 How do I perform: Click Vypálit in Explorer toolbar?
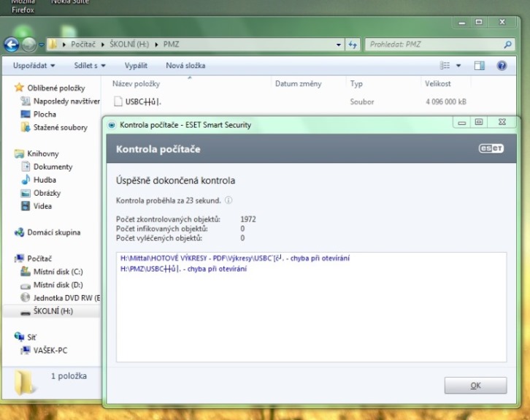[136, 66]
